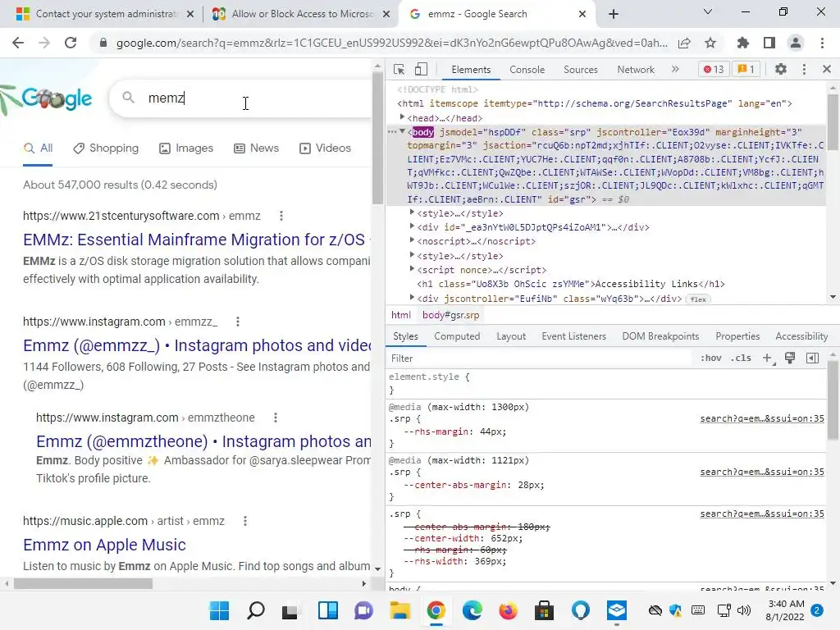The width and height of the screenshot is (840, 630).
Task: Open options for 21stcenturysoftware.com result
Action: 281,216
